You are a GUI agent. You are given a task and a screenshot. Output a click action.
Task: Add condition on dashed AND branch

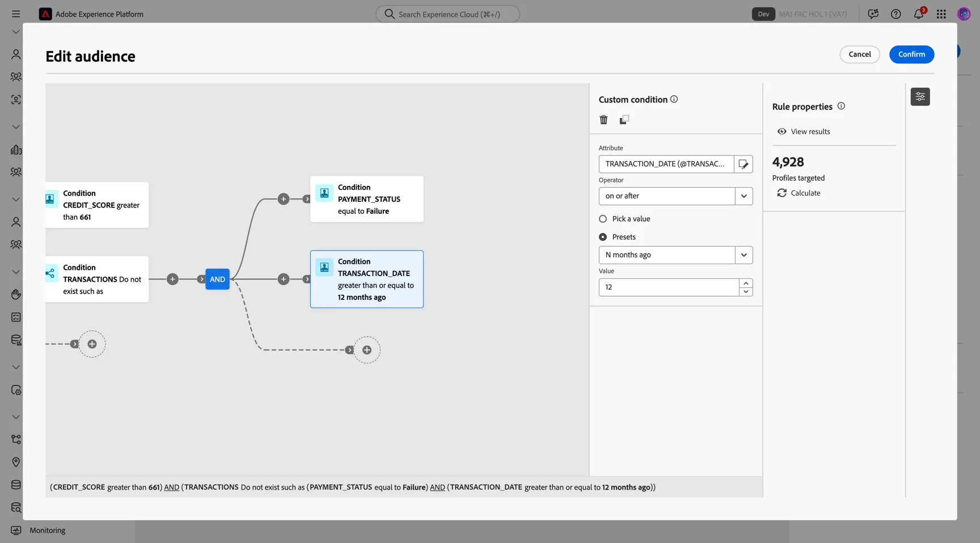pyautogui.click(x=367, y=350)
